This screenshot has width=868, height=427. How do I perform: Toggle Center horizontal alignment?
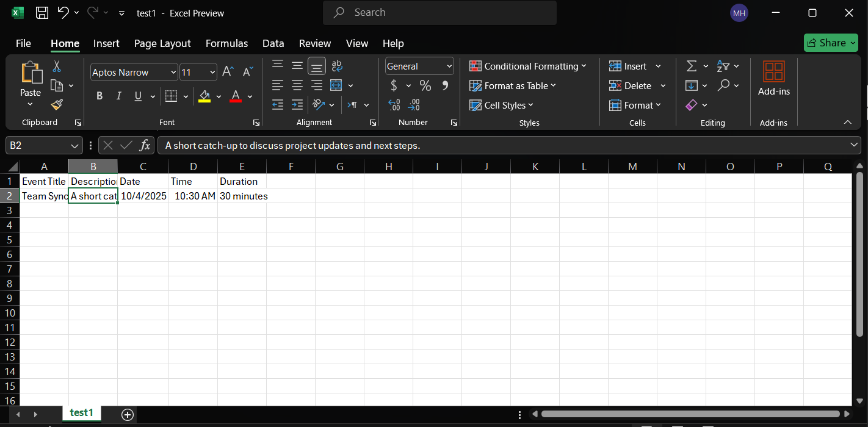[x=297, y=85]
